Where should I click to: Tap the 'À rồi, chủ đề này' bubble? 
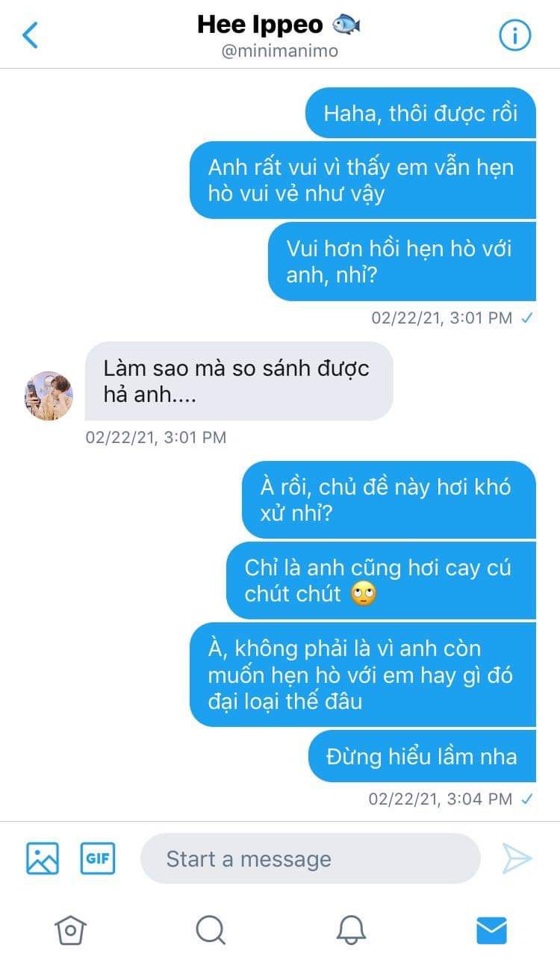pyautogui.click(x=389, y=500)
